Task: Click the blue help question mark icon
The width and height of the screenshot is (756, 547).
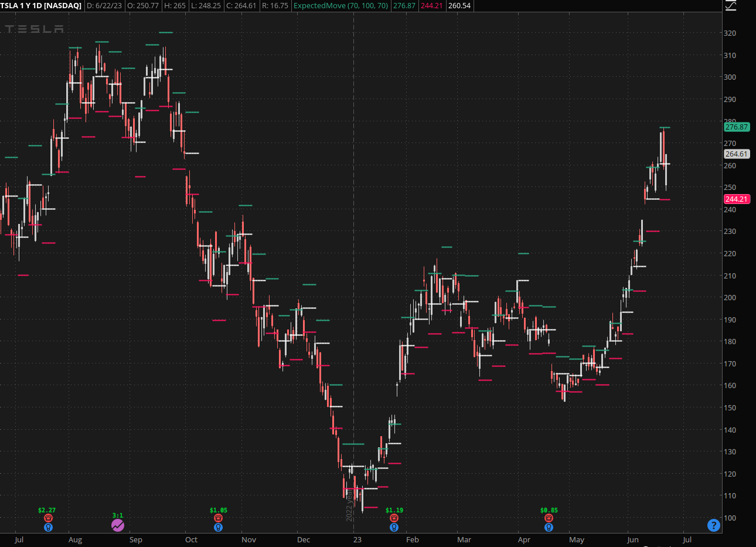Action: pos(713,525)
